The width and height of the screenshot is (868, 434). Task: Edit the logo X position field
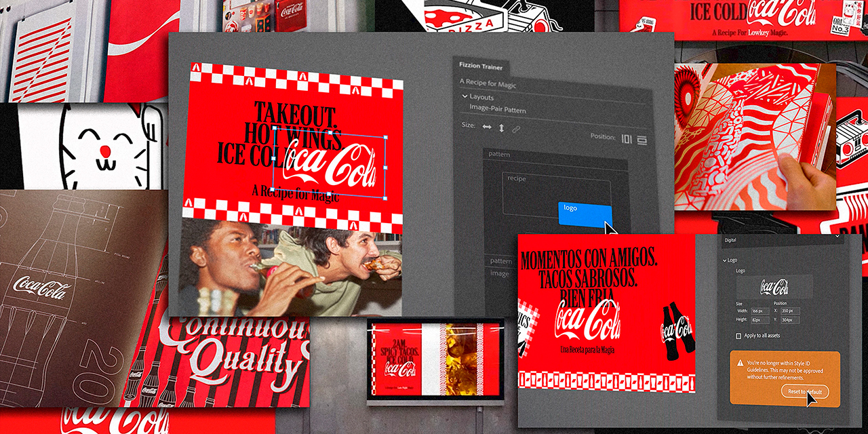click(791, 311)
